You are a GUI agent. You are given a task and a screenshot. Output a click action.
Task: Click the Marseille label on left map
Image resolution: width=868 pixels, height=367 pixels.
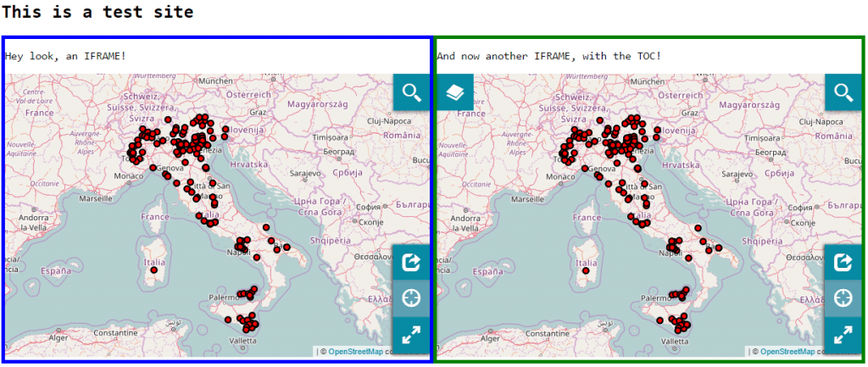click(x=96, y=199)
